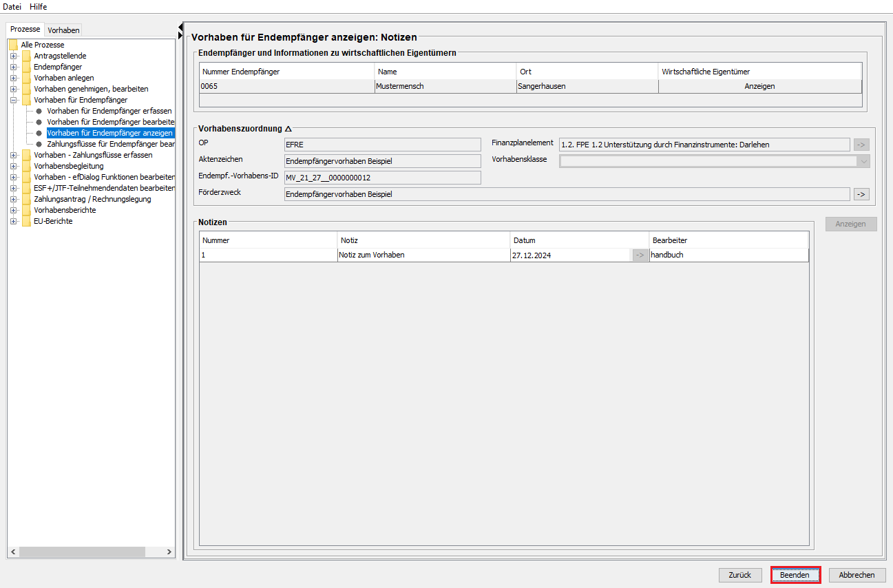The width and height of the screenshot is (893, 588).
Task: Click the Name column header
Action: click(x=445, y=72)
